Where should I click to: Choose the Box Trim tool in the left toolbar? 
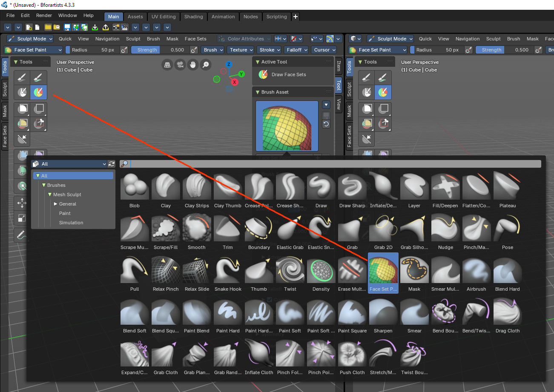pyautogui.click(x=39, y=124)
